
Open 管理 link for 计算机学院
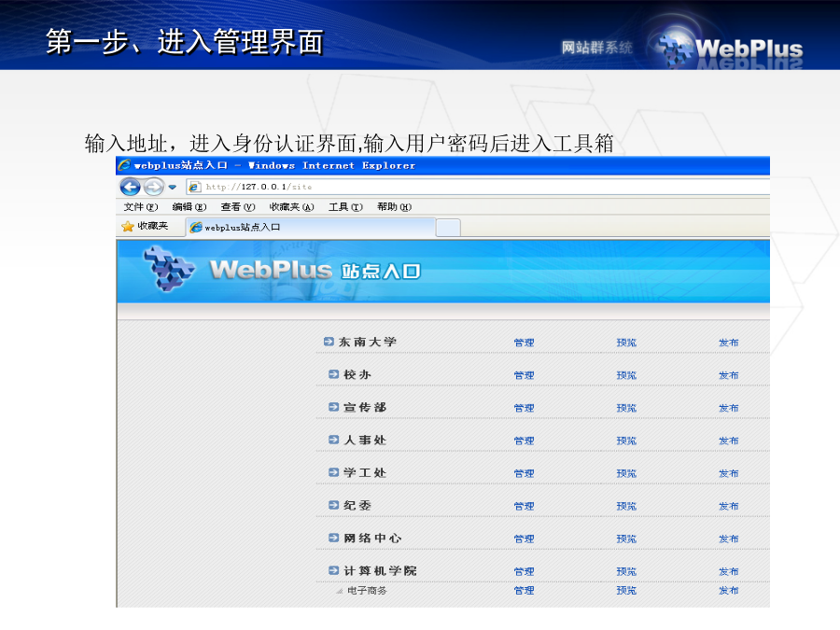[524, 571]
